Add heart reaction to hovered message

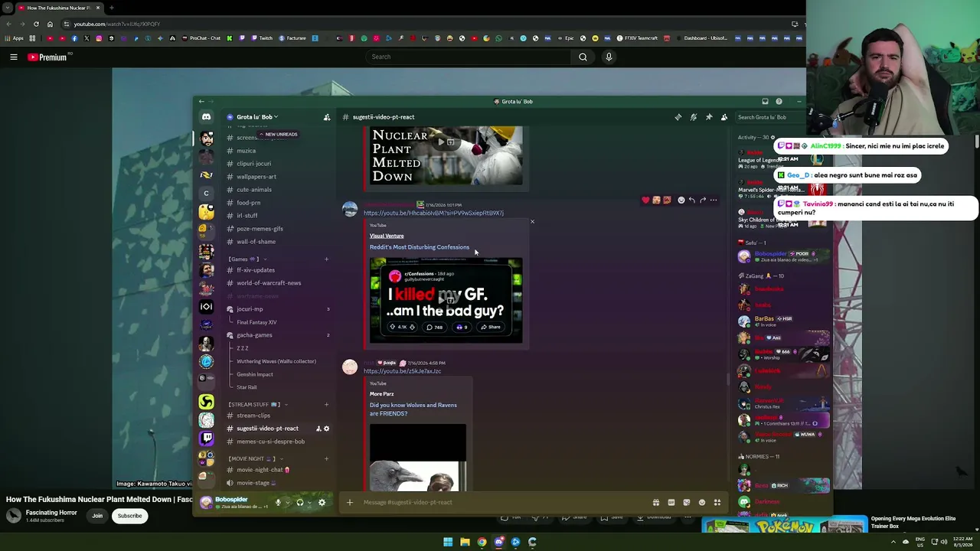(x=645, y=201)
